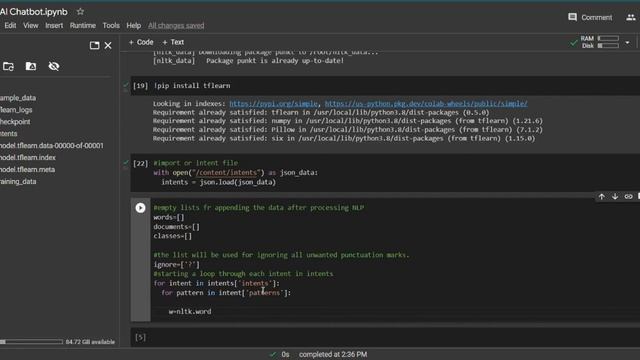Open the pypi.org/simple link
Image resolution: width=640 pixels, height=360 pixels.
click(273, 104)
